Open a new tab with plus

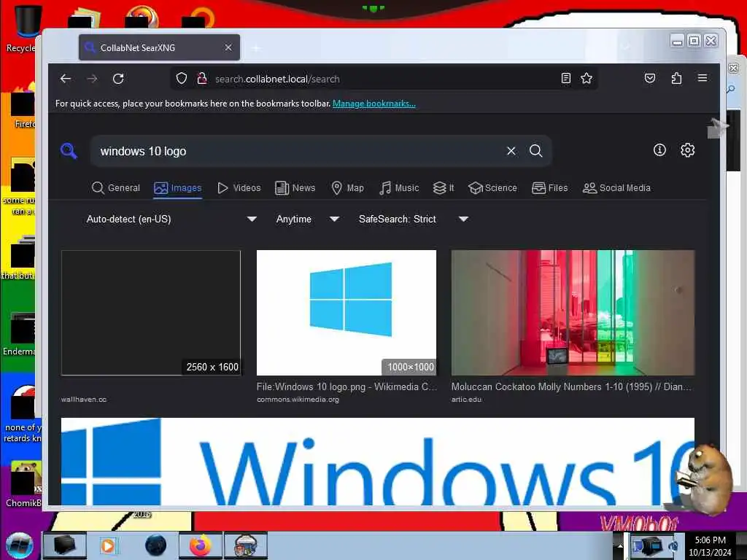256,47
